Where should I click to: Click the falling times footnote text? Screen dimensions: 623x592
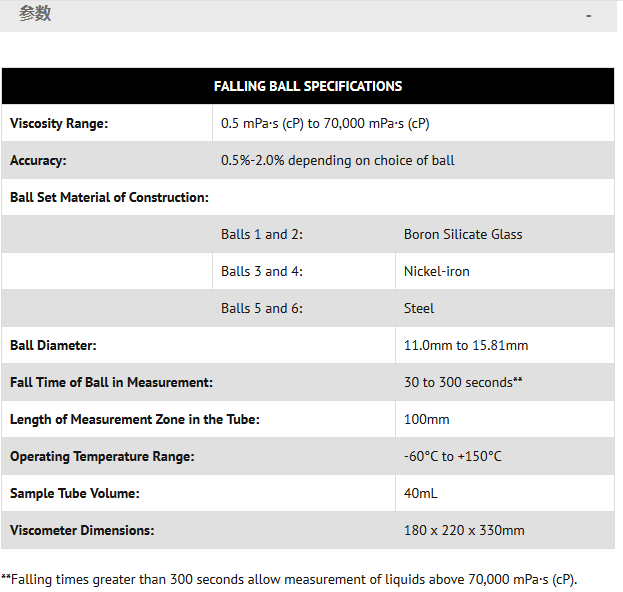(289, 579)
